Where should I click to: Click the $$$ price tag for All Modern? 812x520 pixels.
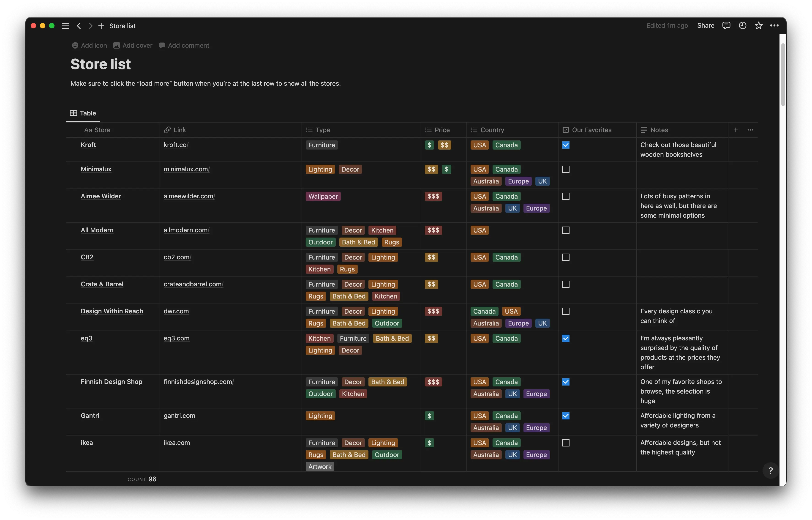point(433,230)
